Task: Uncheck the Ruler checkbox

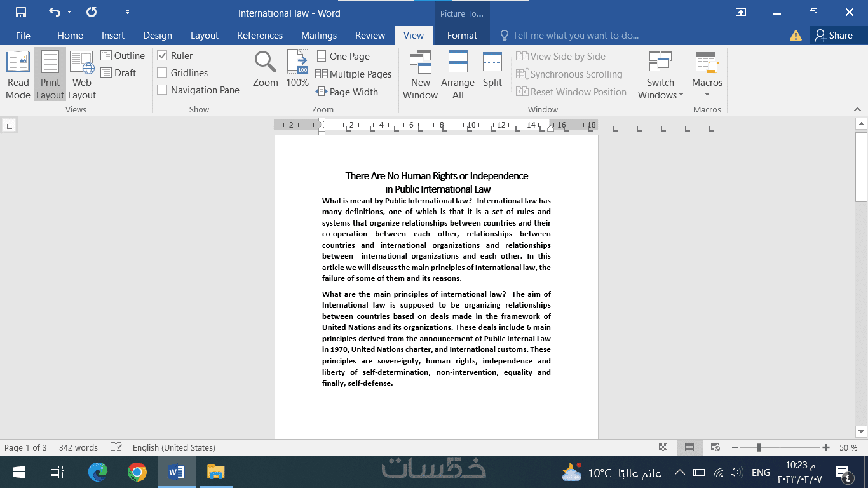Action: click(x=162, y=56)
